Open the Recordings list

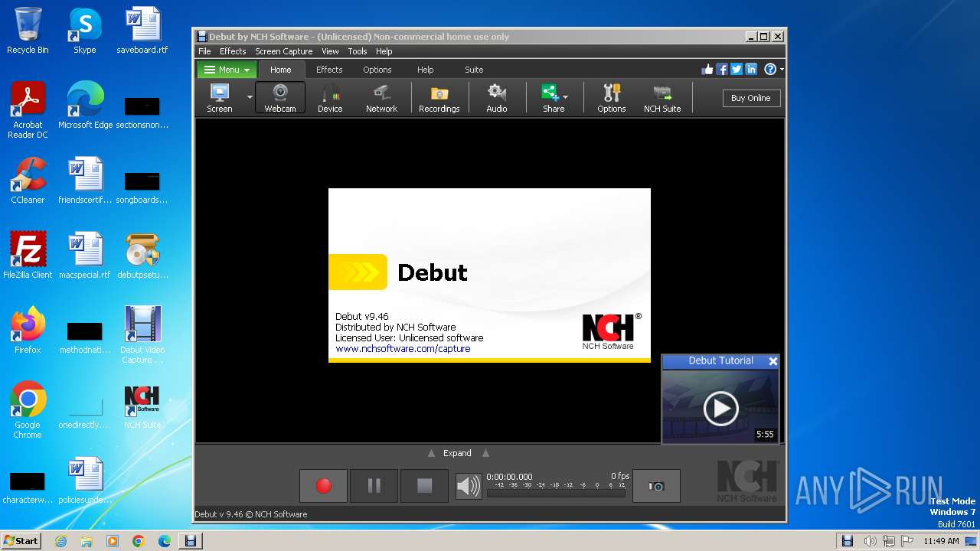tap(439, 98)
